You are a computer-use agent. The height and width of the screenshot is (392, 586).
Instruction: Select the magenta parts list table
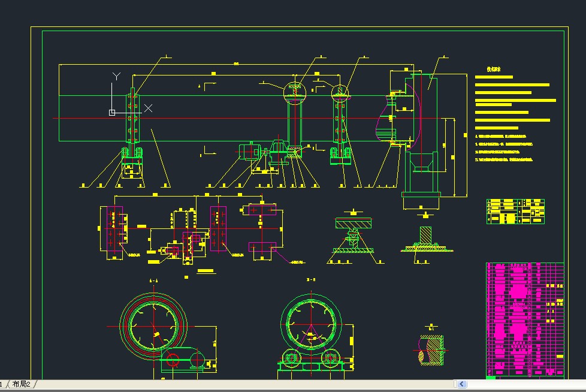(525, 321)
